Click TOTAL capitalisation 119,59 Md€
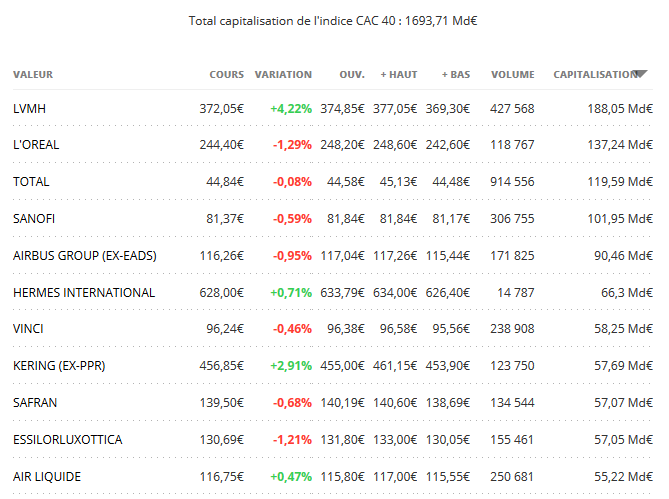The image size is (669, 499). point(620,182)
